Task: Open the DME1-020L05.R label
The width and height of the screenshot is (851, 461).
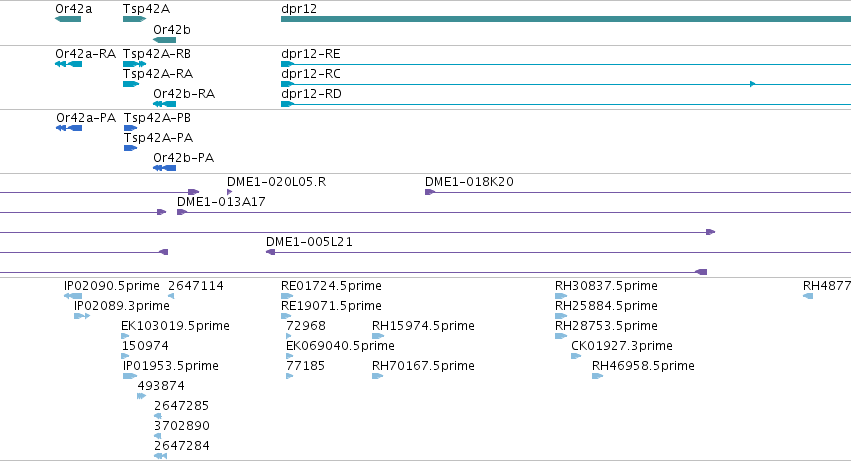Action: coord(276,182)
